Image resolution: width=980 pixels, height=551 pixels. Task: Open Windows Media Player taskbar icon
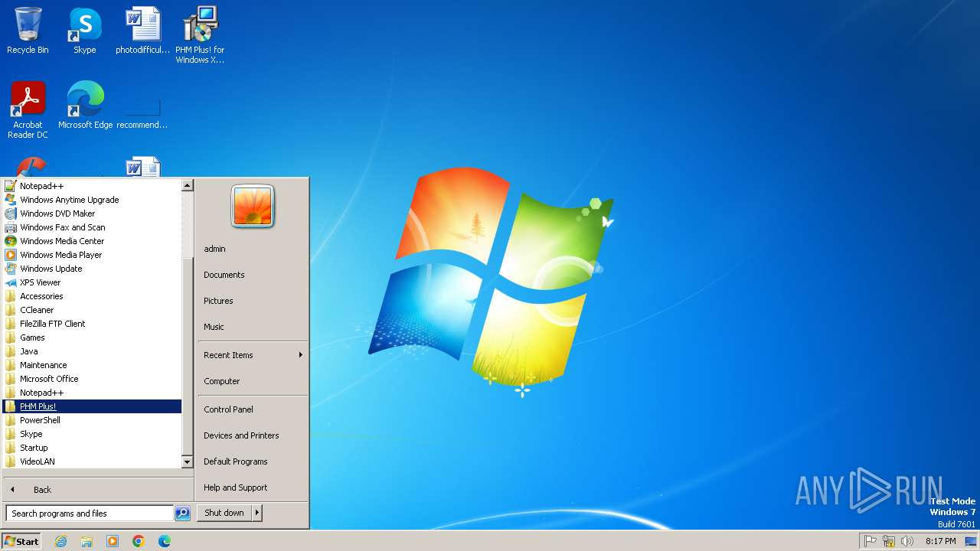(113, 541)
